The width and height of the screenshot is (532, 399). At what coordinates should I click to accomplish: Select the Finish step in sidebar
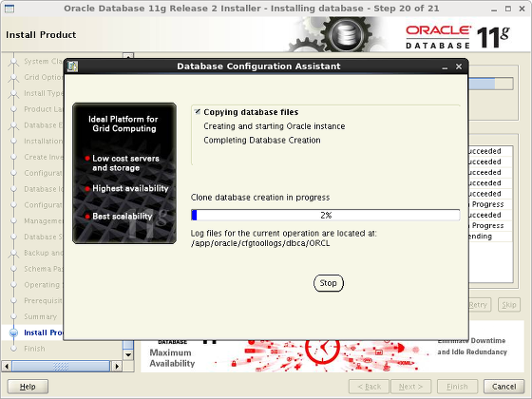[34, 349]
